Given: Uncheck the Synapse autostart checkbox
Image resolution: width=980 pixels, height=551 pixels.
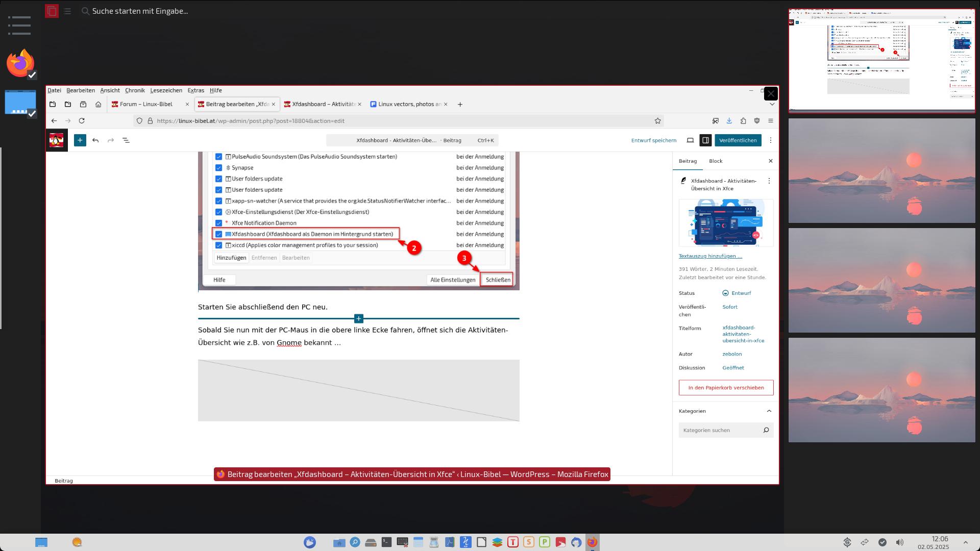Looking at the screenshot, I should [x=218, y=168].
